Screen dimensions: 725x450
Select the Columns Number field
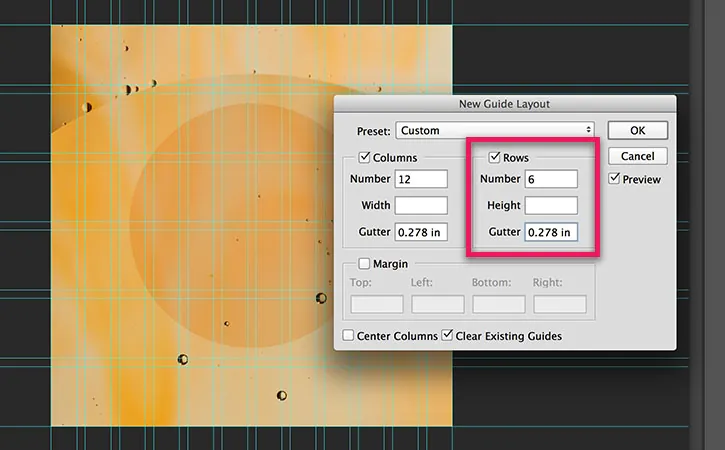(421, 179)
